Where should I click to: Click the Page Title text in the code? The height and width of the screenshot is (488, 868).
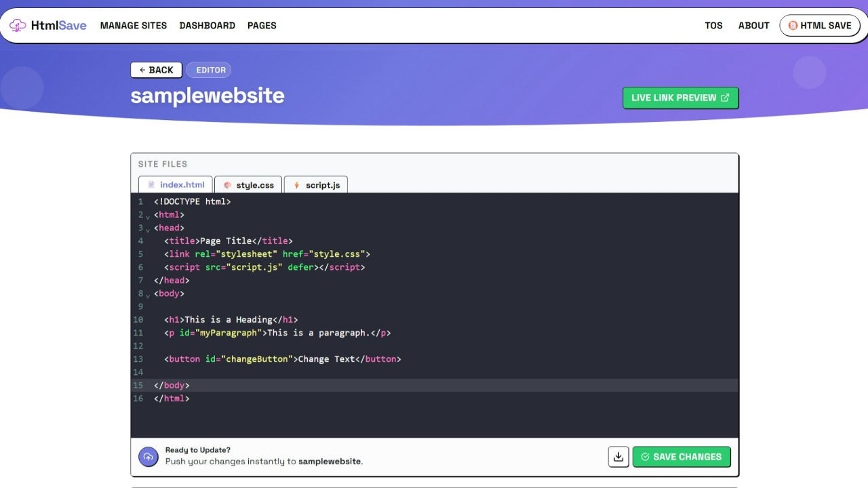[x=226, y=241]
